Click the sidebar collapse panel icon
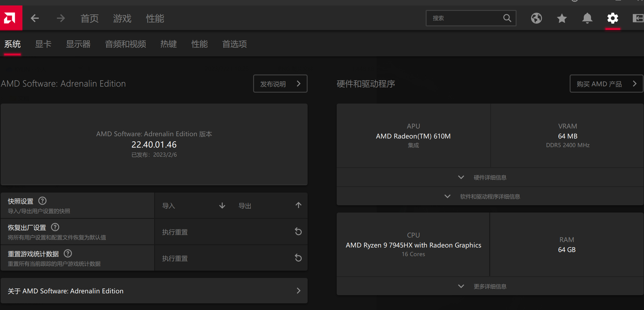The height and width of the screenshot is (310, 644). (638, 18)
